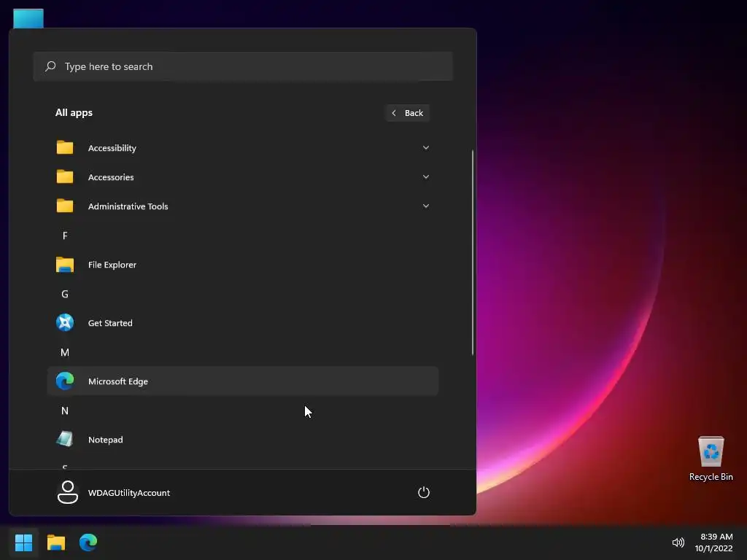Click the 'Type here to search' field

pyautogui.click(x=242, y=66)
